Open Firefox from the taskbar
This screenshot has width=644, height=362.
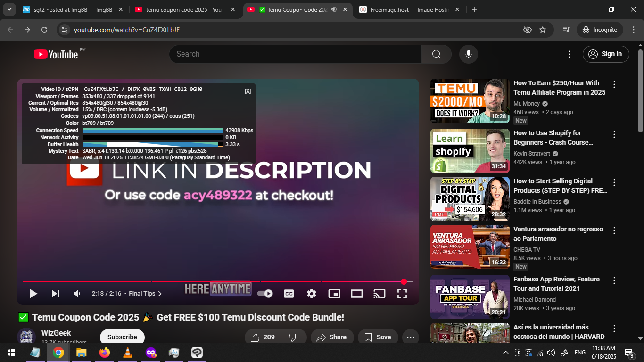(104, 353)
